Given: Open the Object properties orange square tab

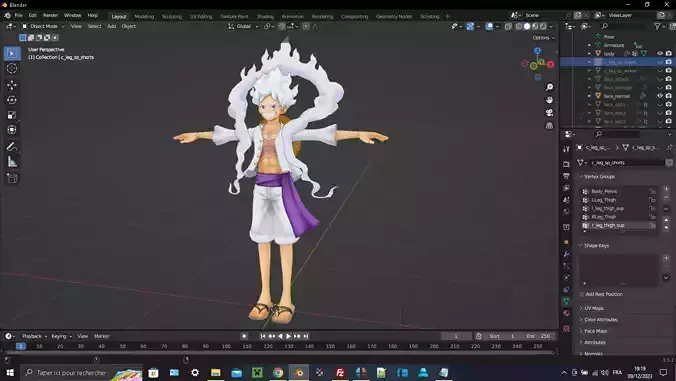Looking at the screenshot, I should [x=566, y=243].
